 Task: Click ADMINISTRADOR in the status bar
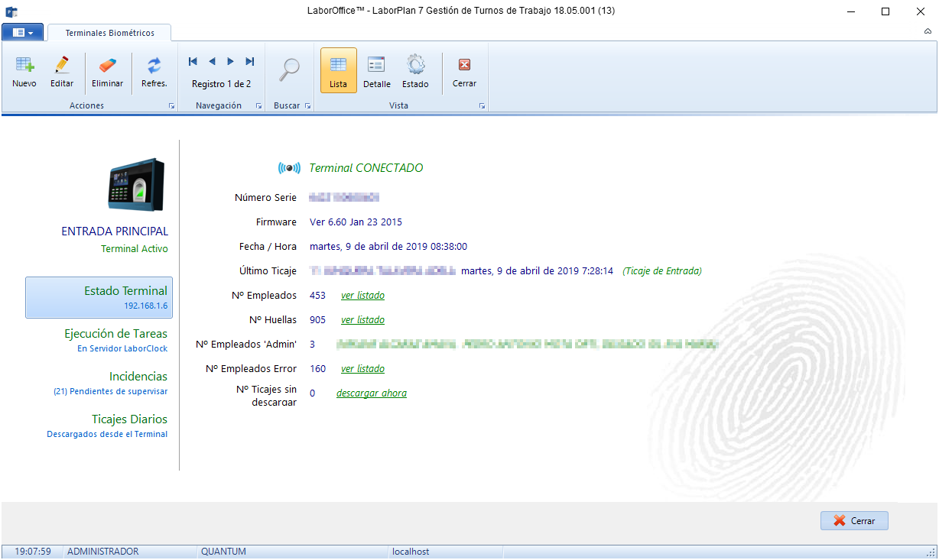[103, 552]
